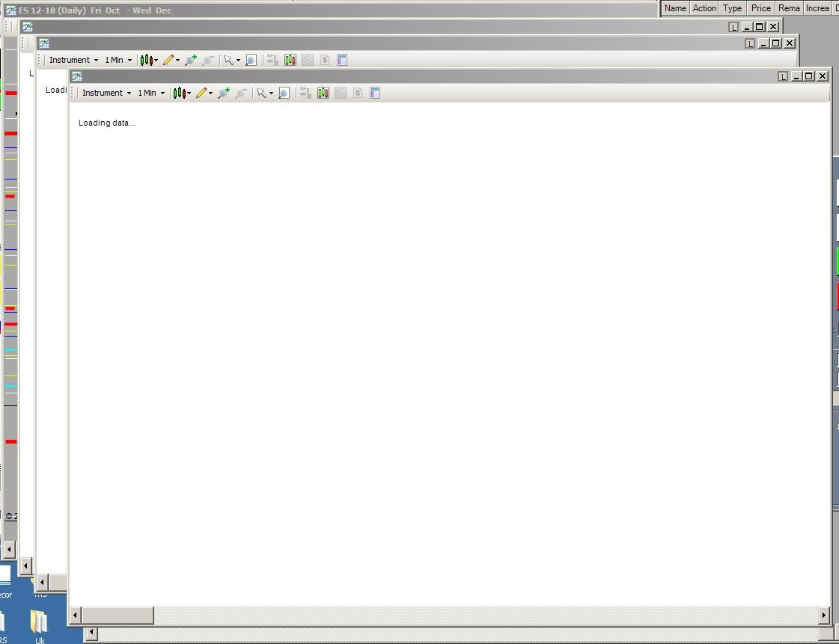The image size is (839, 644).
Task: Select the pointer cursor icon in middle chart
Action: click(228, 60)
